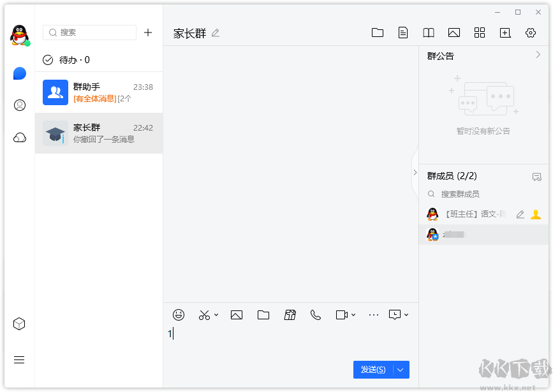Open the image upload icon
The height and width of the screenshot is (392, 553).
[x=237, y=314]
